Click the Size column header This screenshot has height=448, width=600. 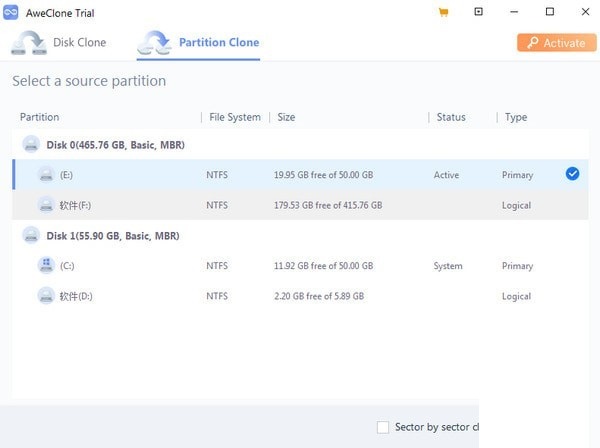point(286,117)
